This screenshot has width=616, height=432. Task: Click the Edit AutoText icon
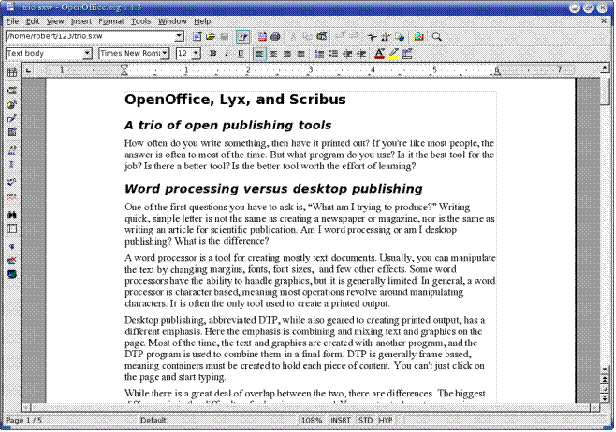[12, 150]
